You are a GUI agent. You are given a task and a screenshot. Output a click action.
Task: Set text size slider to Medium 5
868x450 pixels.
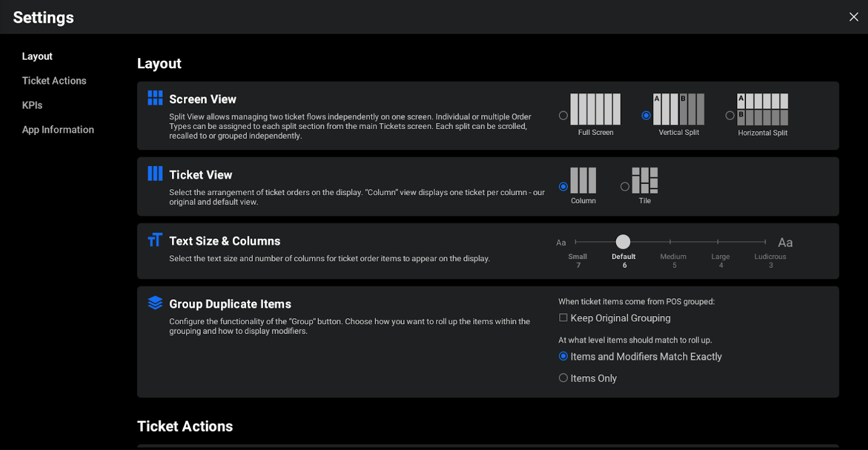(671, 242)
